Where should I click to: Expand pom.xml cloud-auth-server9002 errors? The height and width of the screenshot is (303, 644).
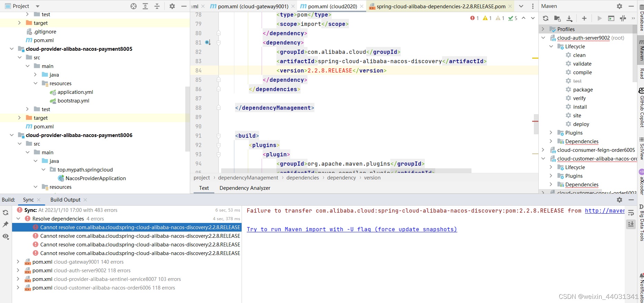[x=18, y=270]
